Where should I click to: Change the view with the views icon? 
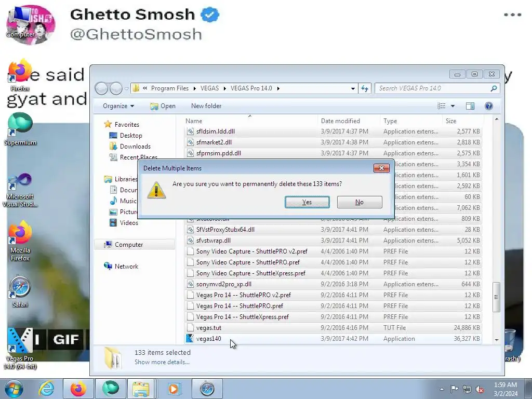click(442, 106)
